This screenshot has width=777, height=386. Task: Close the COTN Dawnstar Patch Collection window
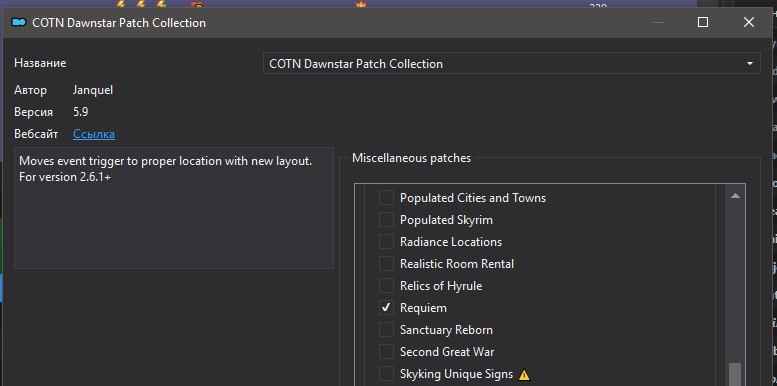[x=749, y=22]
